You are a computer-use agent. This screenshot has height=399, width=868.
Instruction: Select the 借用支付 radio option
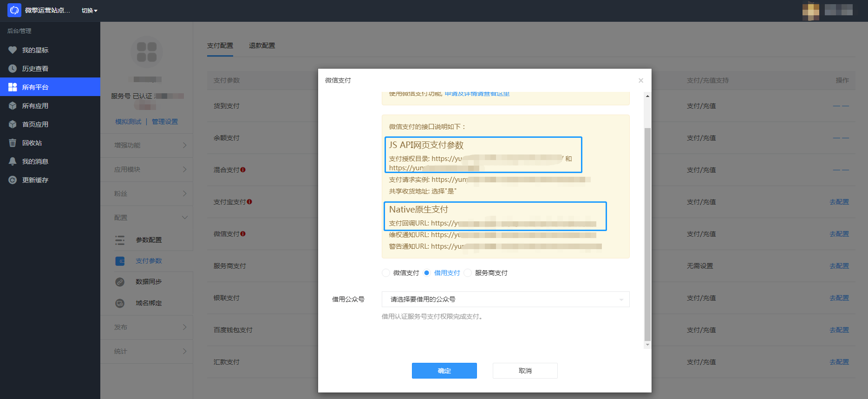point(427,273)
